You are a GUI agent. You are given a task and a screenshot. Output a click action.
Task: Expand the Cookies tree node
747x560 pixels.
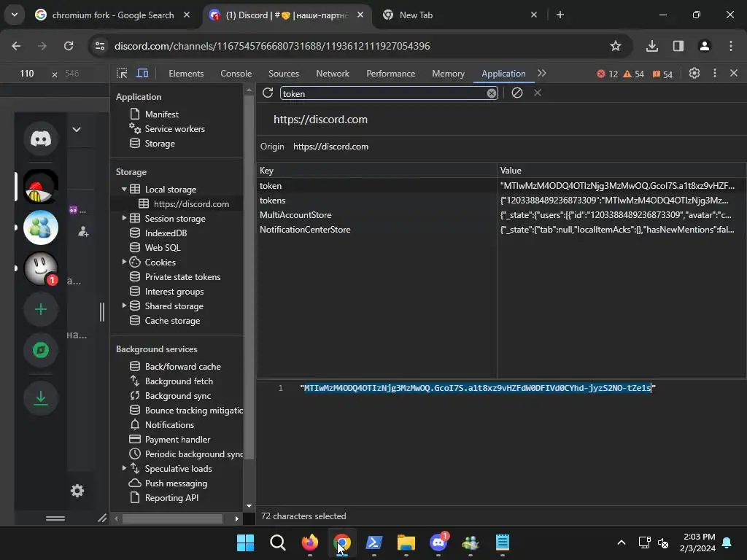124,262
